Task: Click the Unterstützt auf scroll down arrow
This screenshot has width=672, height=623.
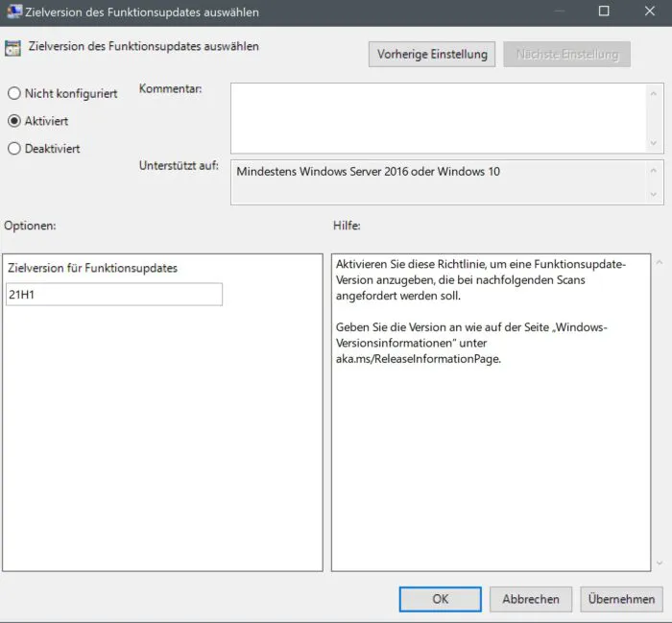Action: pyautogui.click(x=654, y=194)
